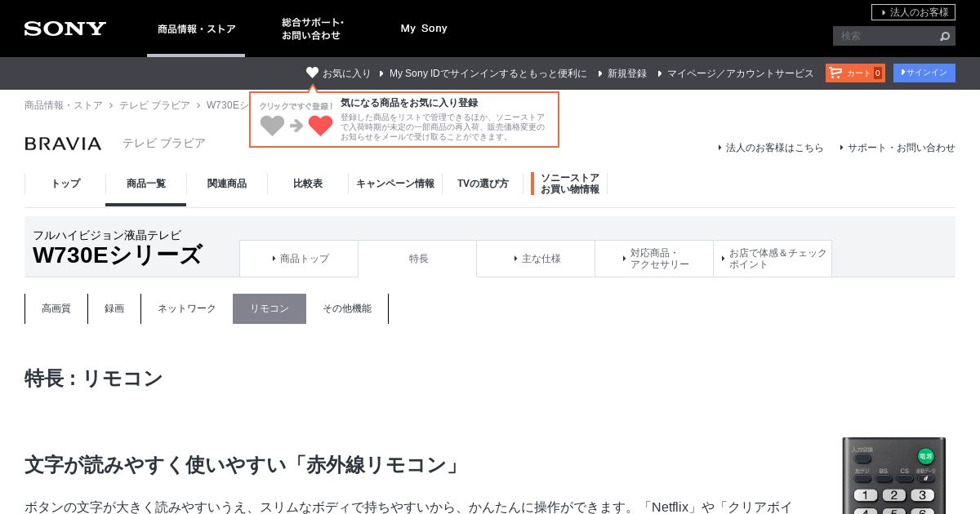Click the search magnifier icon
Screen dimensions: 980x514
click(945, 36)
